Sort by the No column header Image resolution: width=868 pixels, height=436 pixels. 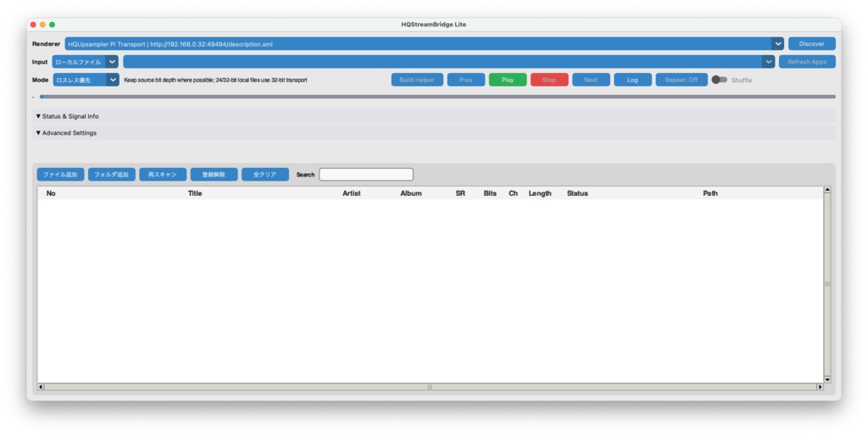pos(51,193)
